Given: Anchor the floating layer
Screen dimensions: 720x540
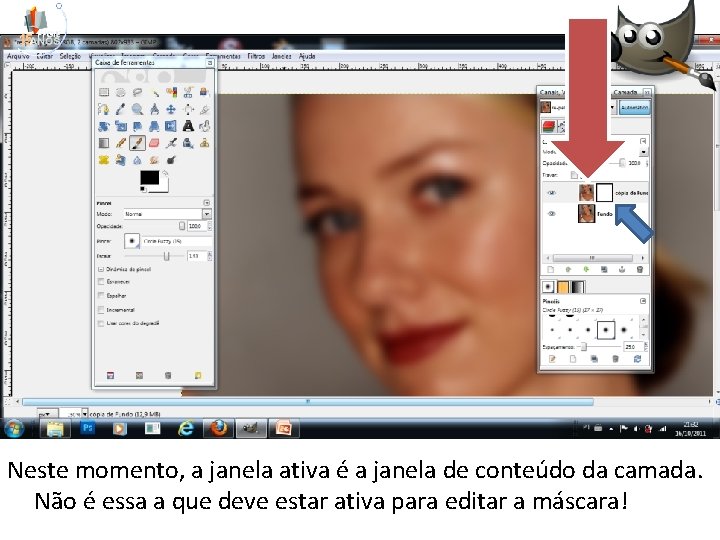Looking at the screenshot, I should [x=622, y=270].
